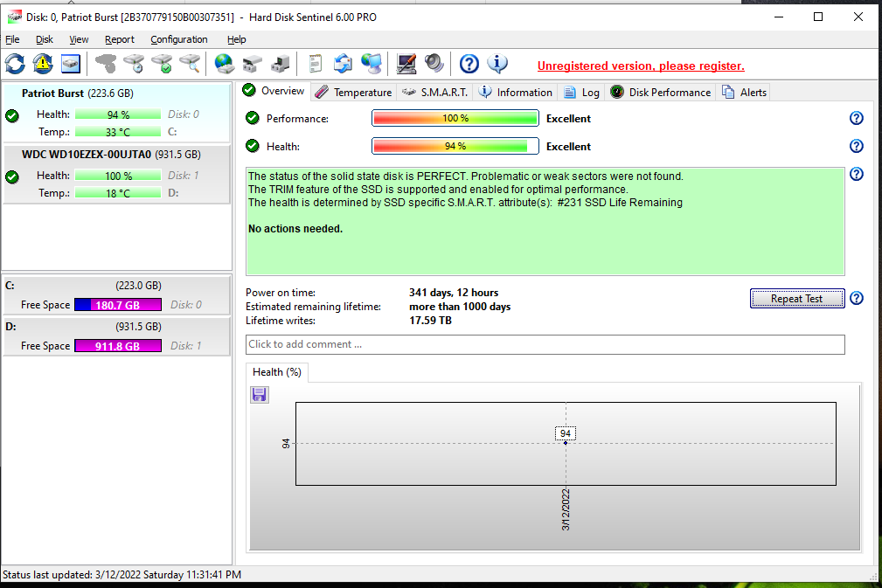Click the blue Refresh arrows toolbar icon
Viewport: 882px width, 588px height.
pyautogui.click(x=15, y=64)
